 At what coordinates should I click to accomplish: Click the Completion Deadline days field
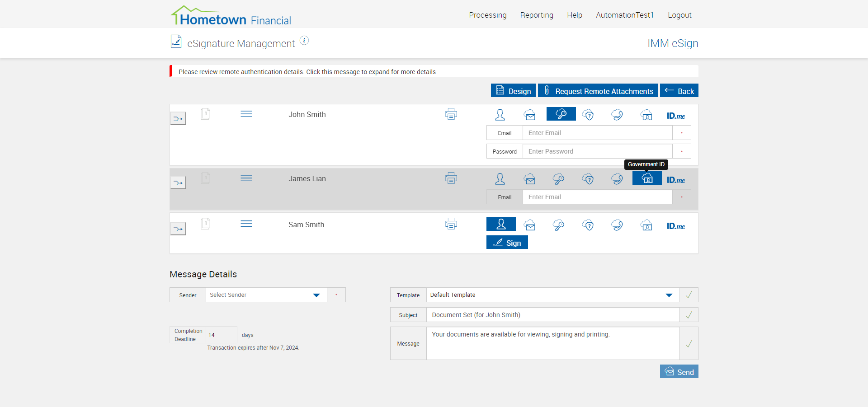221,335
